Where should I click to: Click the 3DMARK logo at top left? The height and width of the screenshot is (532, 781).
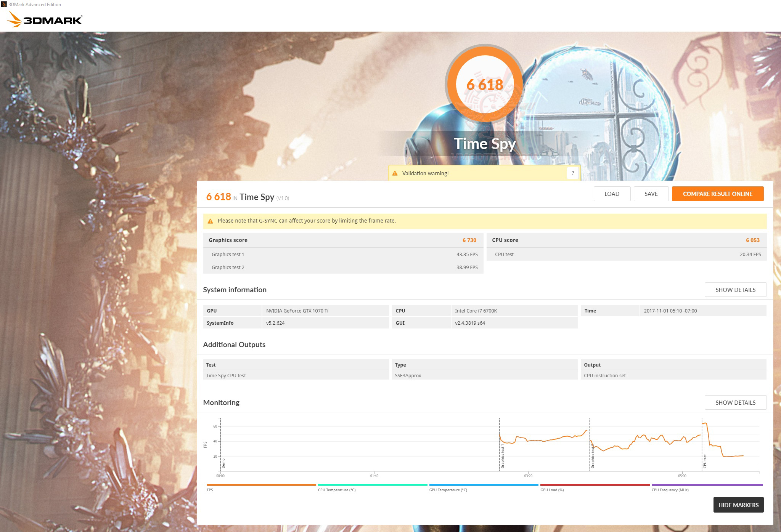pos(45,19)
